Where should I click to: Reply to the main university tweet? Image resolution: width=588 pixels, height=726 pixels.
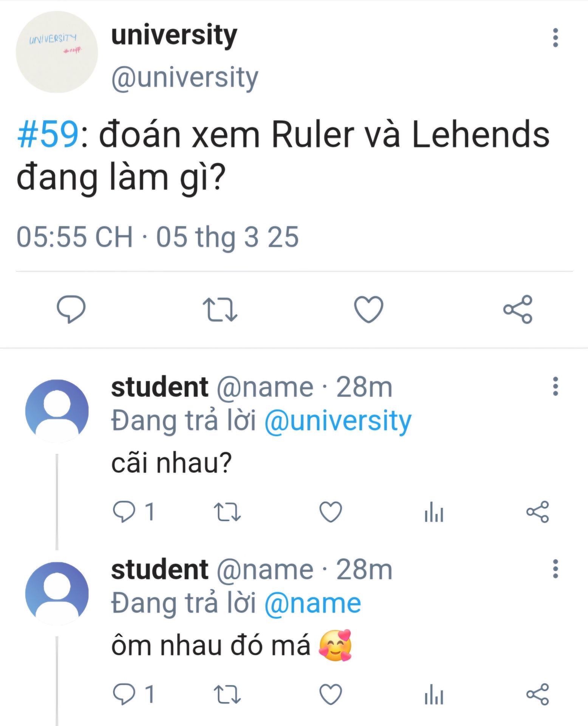71,309
